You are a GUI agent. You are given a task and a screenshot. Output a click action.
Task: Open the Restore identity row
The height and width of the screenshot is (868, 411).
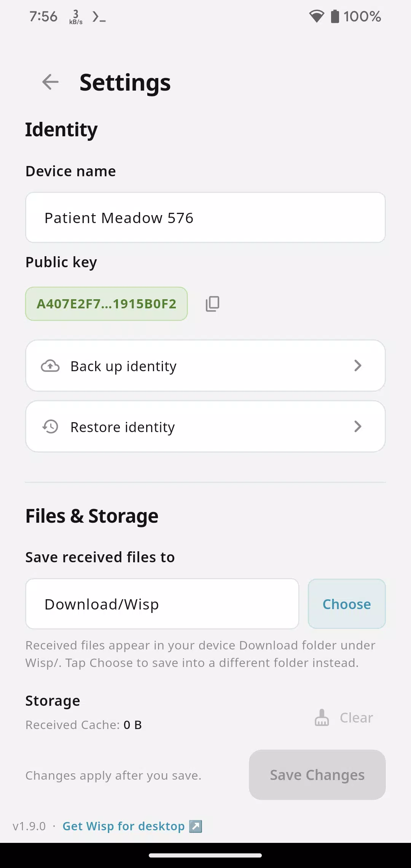tap(205, 427)
